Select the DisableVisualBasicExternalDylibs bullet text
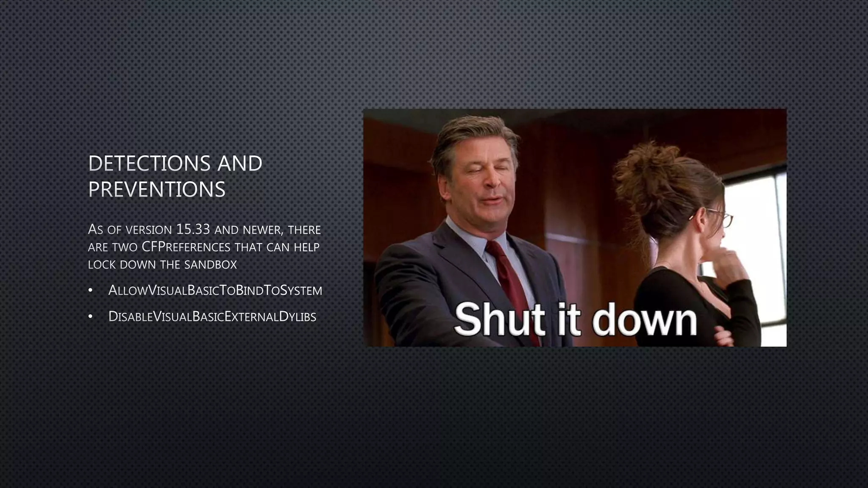Screen dimensions: 868x488 [212, 316]
